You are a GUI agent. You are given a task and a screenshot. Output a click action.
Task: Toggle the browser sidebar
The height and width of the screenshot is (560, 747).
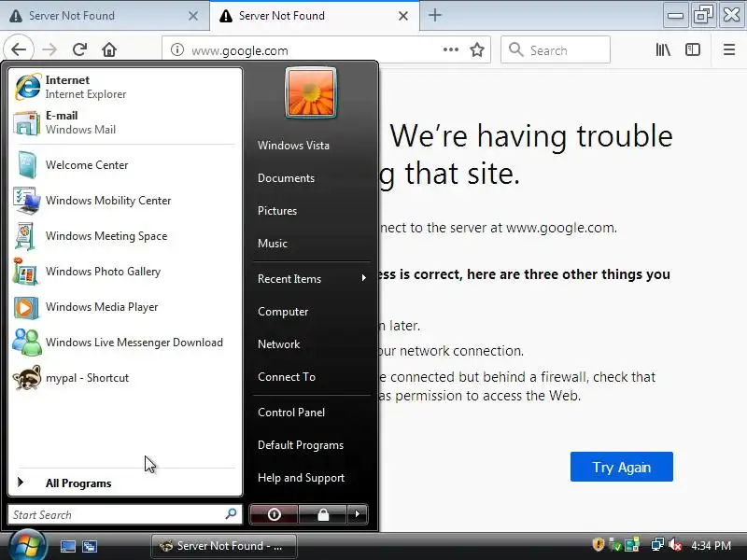693,49
